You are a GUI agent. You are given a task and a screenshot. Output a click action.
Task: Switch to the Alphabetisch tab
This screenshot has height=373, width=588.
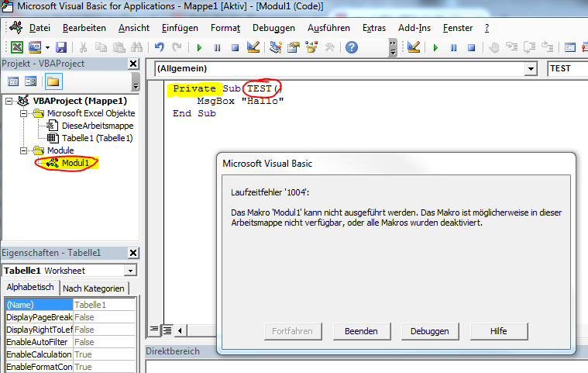click(30, 287)
